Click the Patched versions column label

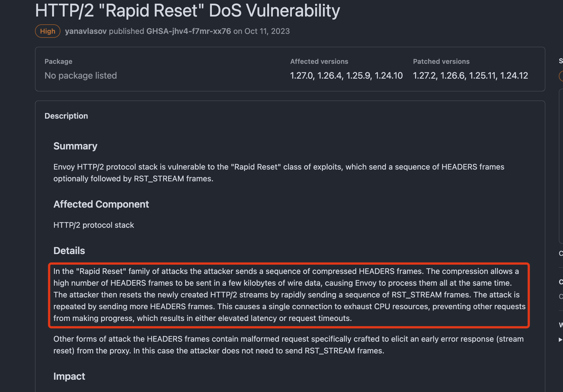tap(441, 62)
